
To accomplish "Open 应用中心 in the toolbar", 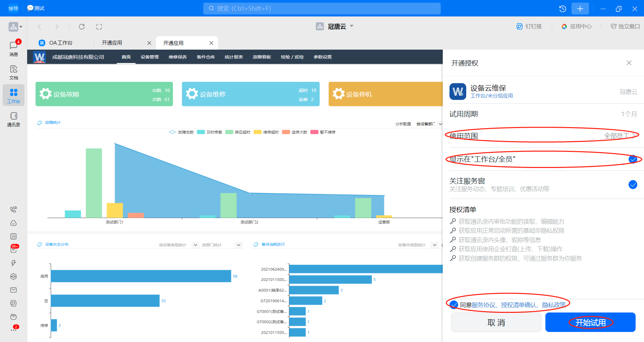I will 577,26.
